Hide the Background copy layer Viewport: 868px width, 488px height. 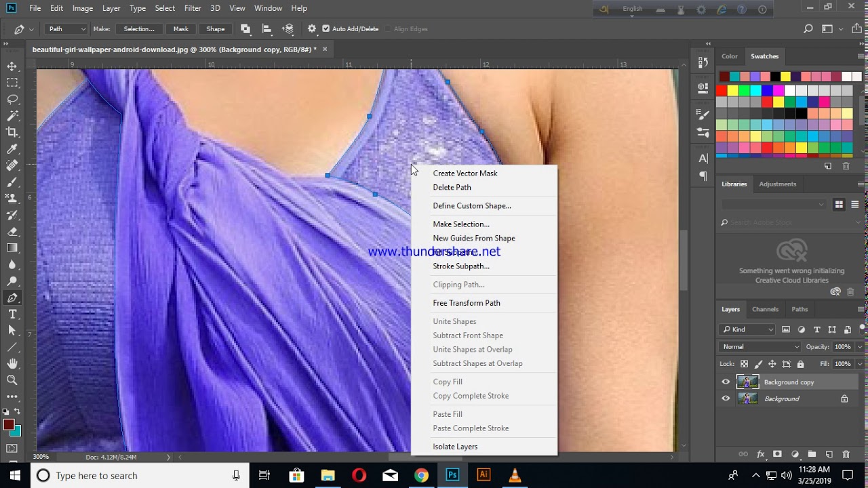pyautogui.click(x=726, y=382)
